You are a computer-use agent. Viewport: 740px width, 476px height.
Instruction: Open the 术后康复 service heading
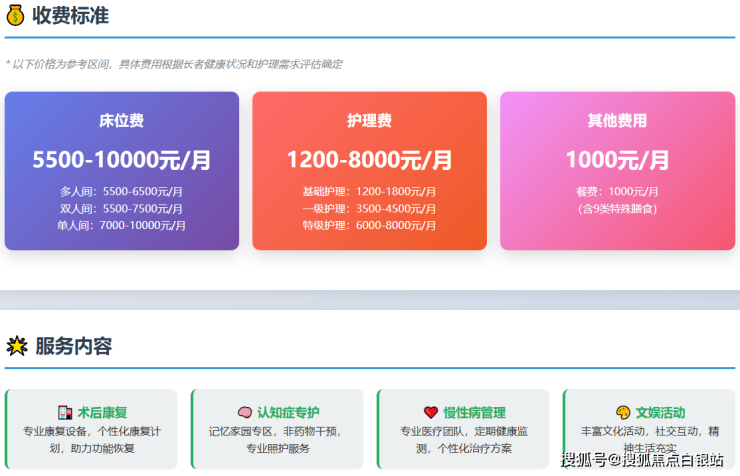coord(102,412)
